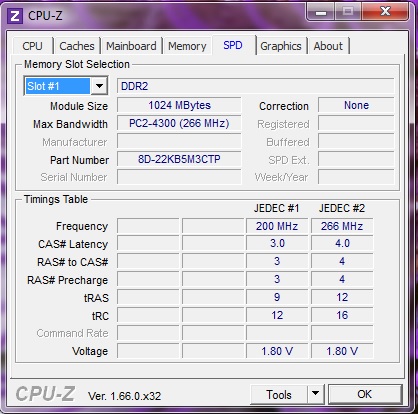Click the OK button
This screenshot has width=418, height=414.
tap(365, 394)
